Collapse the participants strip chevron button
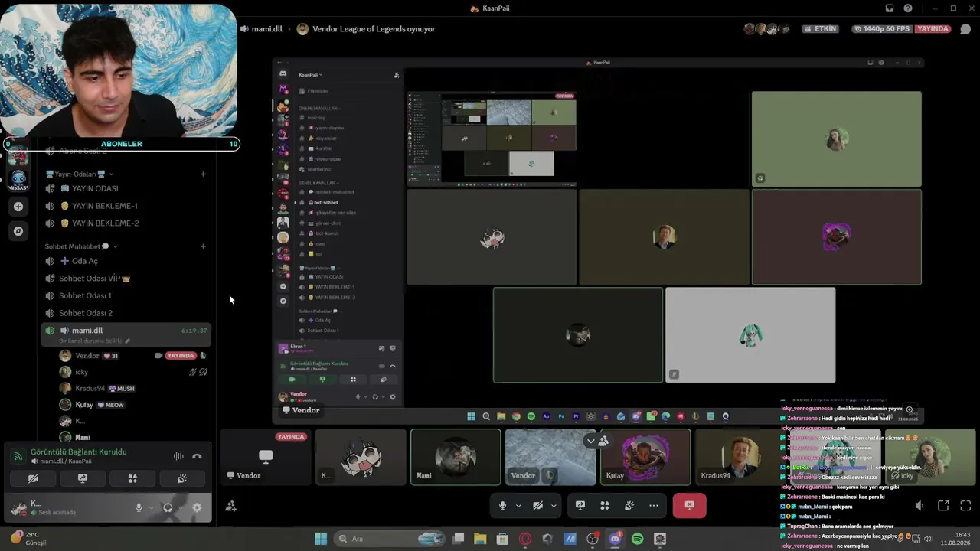The width and height of the screenshot is (980, 551). (590, 441)
